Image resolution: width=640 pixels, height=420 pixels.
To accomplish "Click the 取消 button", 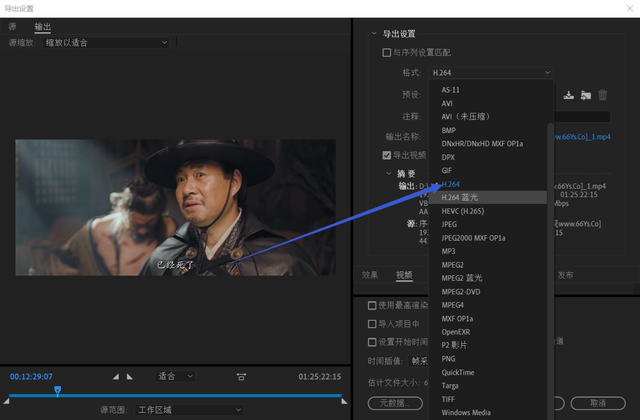I will pyautogui.click(x=598, y=403).
